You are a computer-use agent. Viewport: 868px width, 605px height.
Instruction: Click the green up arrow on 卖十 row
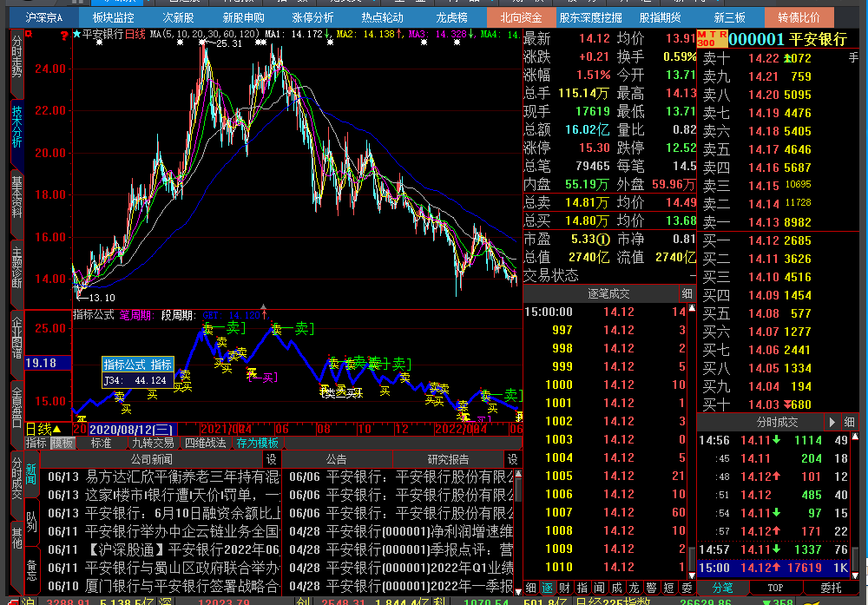tap(788, 58)
